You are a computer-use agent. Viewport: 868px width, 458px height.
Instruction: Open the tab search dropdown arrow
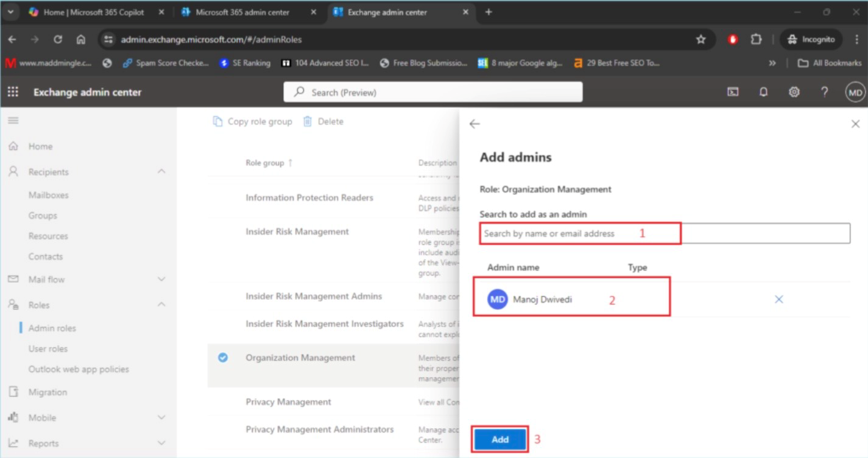click(x=10, y=12)
